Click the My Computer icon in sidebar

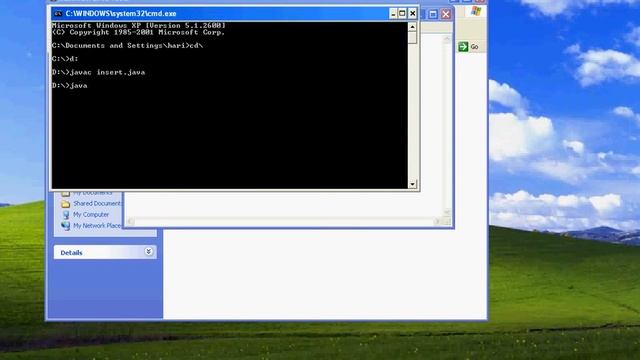point(65,214)
